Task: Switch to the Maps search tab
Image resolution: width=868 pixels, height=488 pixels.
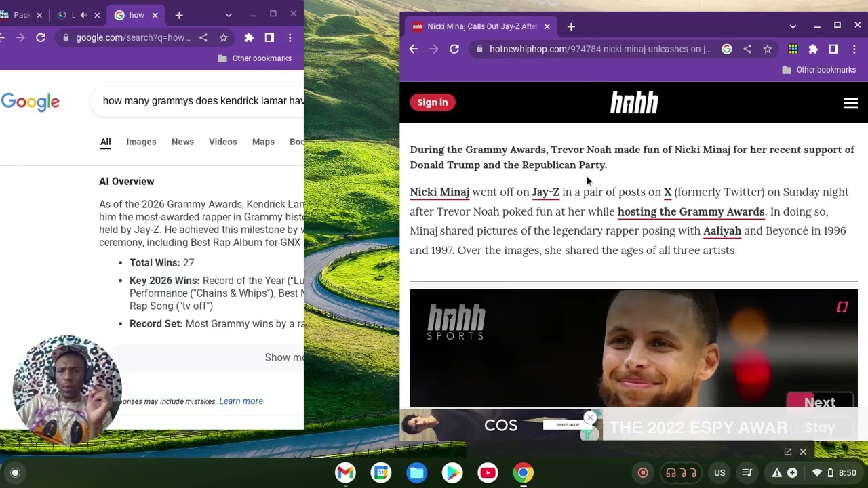Action: coord(263,142)
